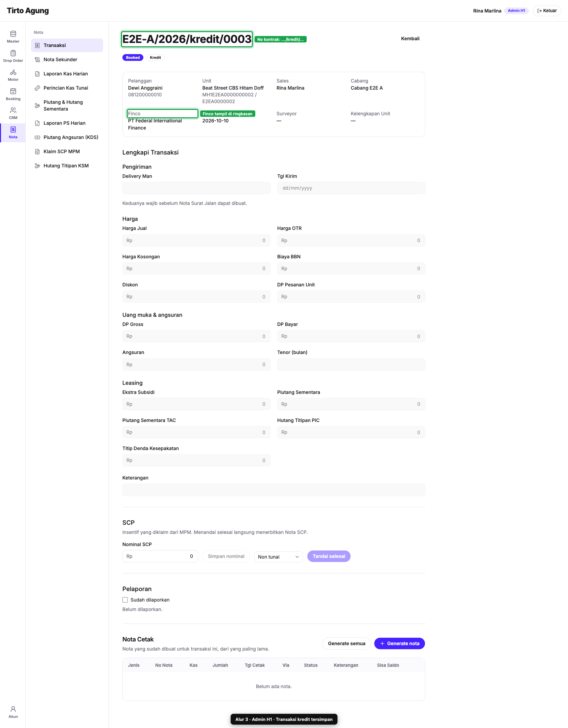568x728 pixels.
Task: Open the Booking calendar icon
Action: click(13, 91)
